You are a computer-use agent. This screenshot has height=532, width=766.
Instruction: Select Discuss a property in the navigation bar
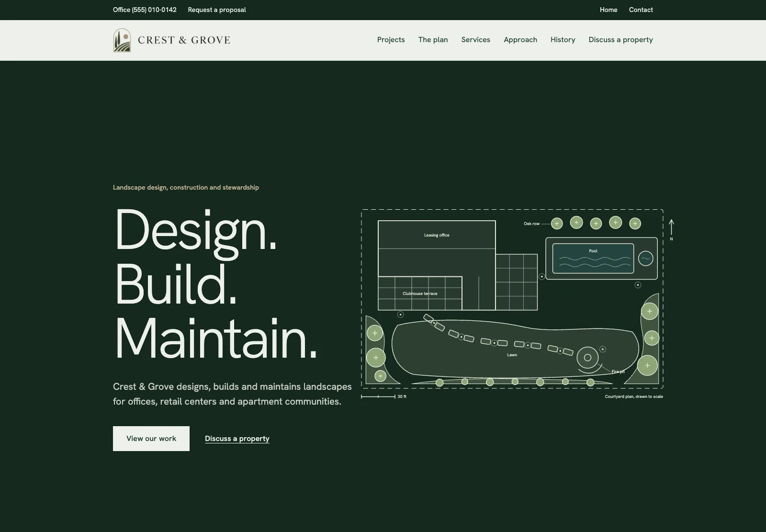(621, 40)
